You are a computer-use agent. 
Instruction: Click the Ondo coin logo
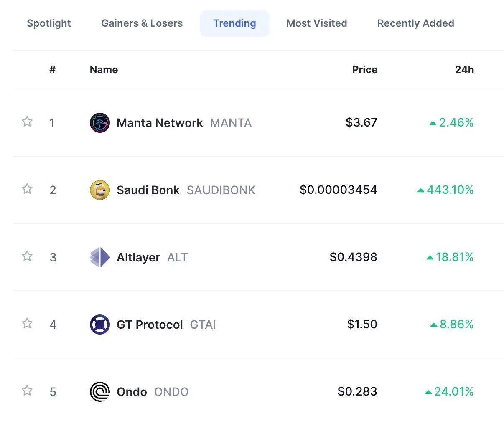point(100,392)
